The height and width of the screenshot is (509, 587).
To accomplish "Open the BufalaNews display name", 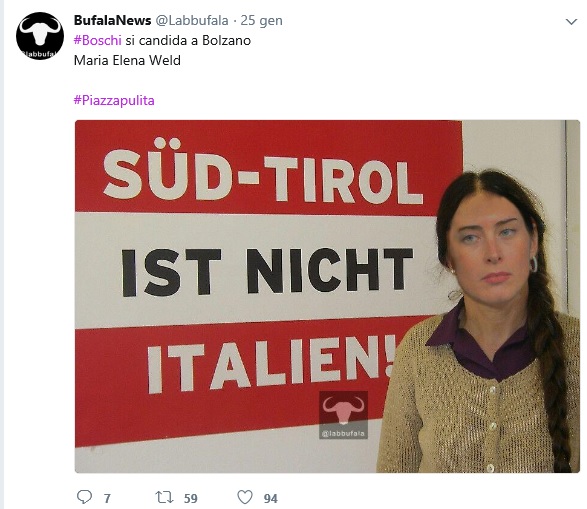I will [112, 20].
